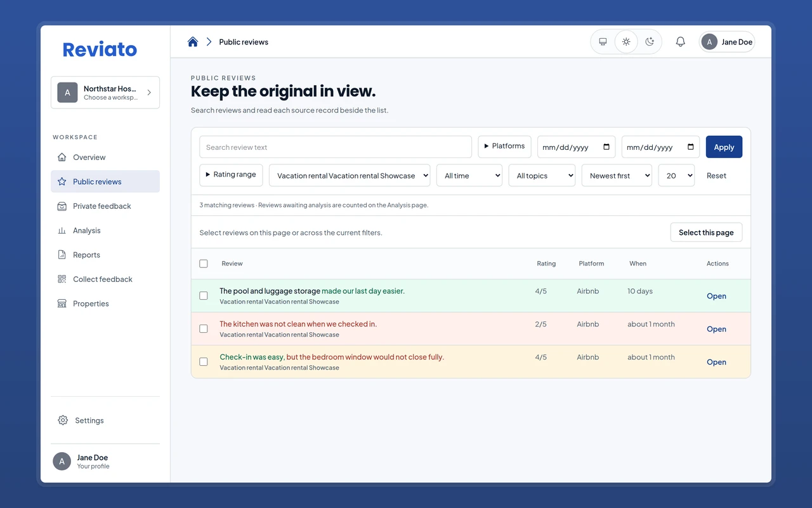Tick checkbox for the pool and luggage review
The image size is (812, 508).
[x=204, y=296]
